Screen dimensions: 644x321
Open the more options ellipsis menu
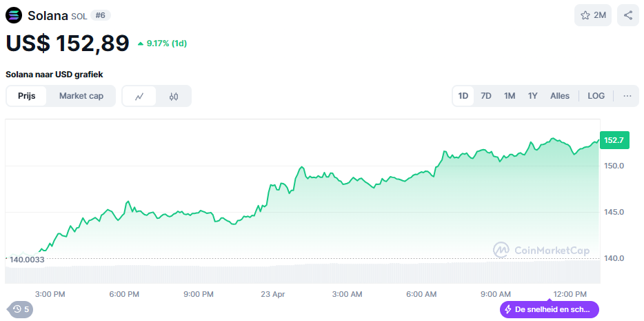[x=627, y=96]
